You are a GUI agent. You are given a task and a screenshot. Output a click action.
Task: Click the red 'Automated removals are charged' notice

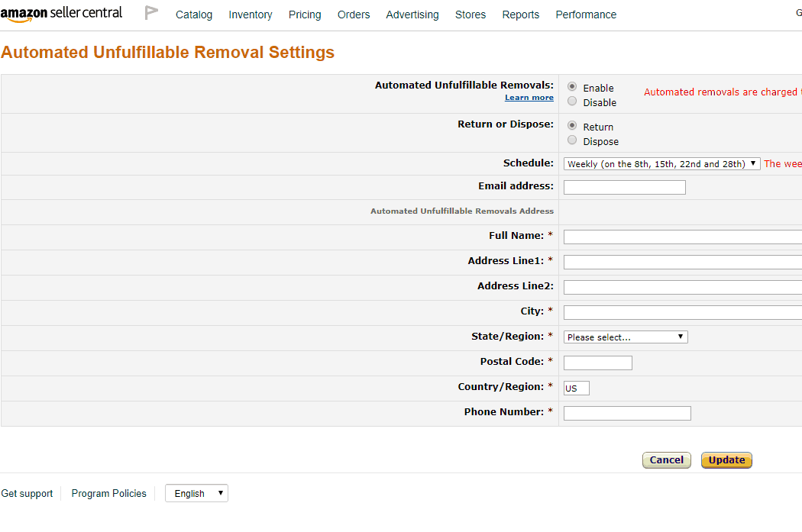[x=723, y=92]
